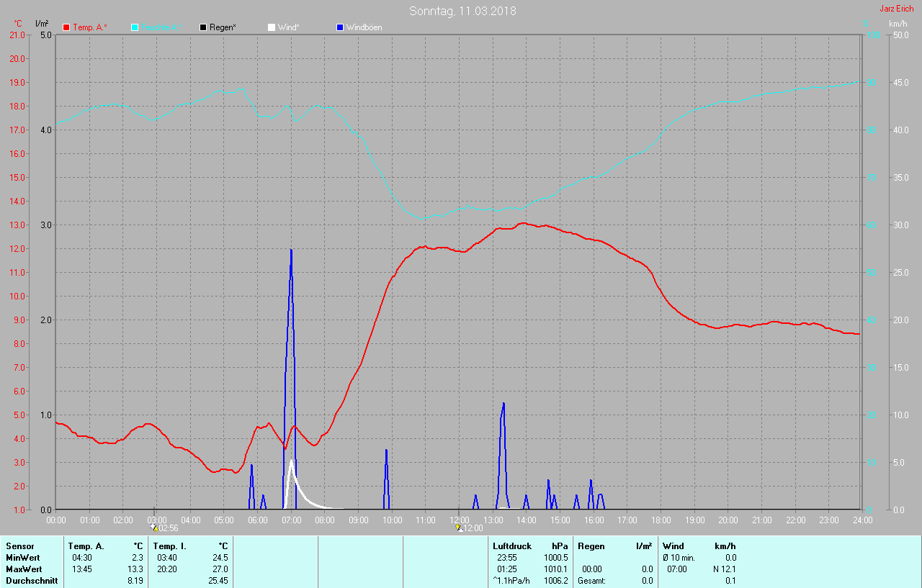This screenshot has width=922, height=588.
Task: Click the marker icon at 12:00 below axis
Action: (x=459, y=528)
